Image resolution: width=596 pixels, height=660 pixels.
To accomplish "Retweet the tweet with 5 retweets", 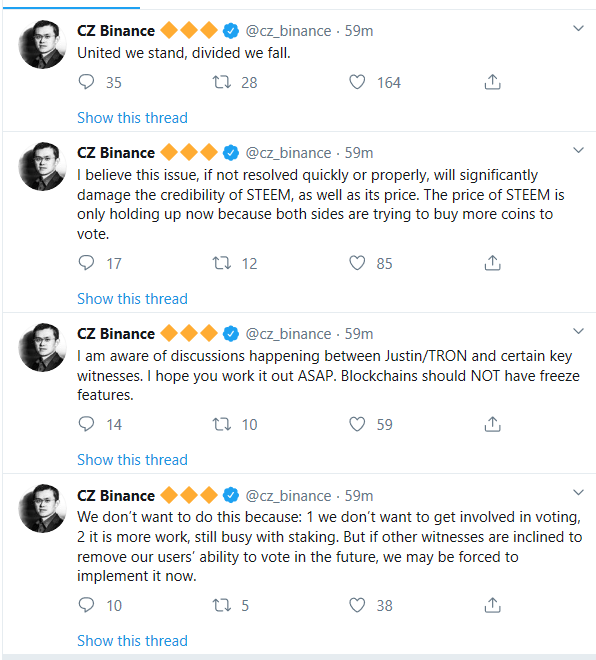I will 221,605.
